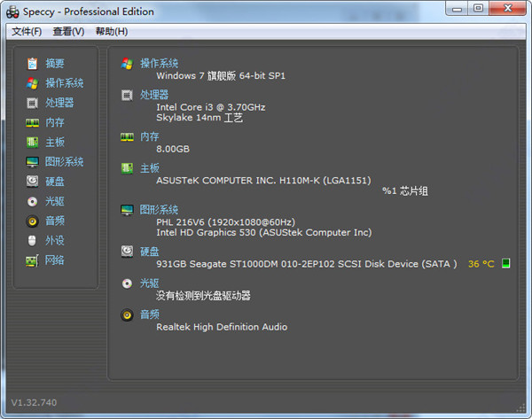
Task: Select 处理器 label in the sidebar
Action: (59, 103)
